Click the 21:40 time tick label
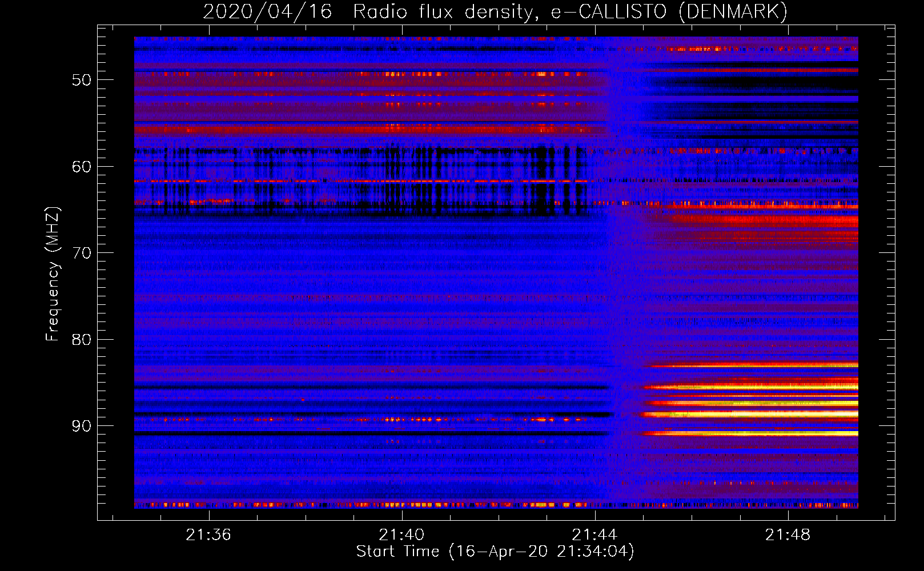The width and height of the screenshot is (924, 571). (401, 534)
